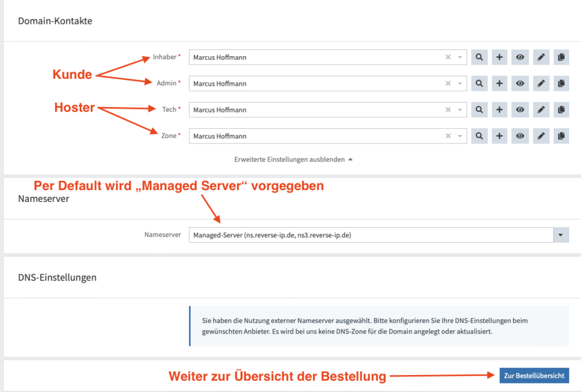Screen dimensions: 581x392
Task: Search for Tech contact via magnifier
Action: coord(479,109)
